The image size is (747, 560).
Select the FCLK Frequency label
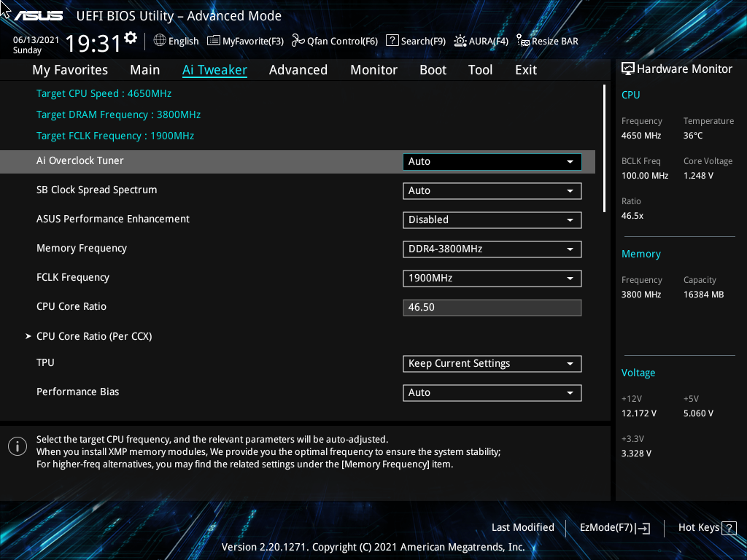point(73,278)
